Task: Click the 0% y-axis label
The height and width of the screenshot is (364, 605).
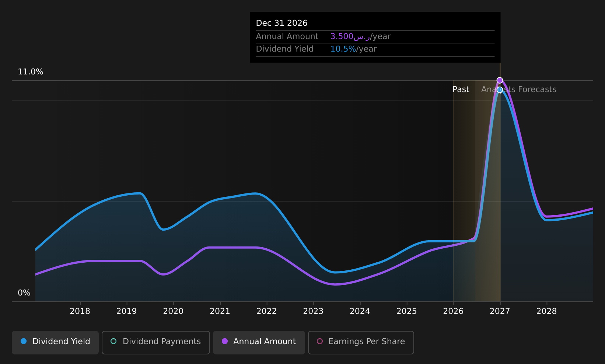Action: (x=24, y=293)
